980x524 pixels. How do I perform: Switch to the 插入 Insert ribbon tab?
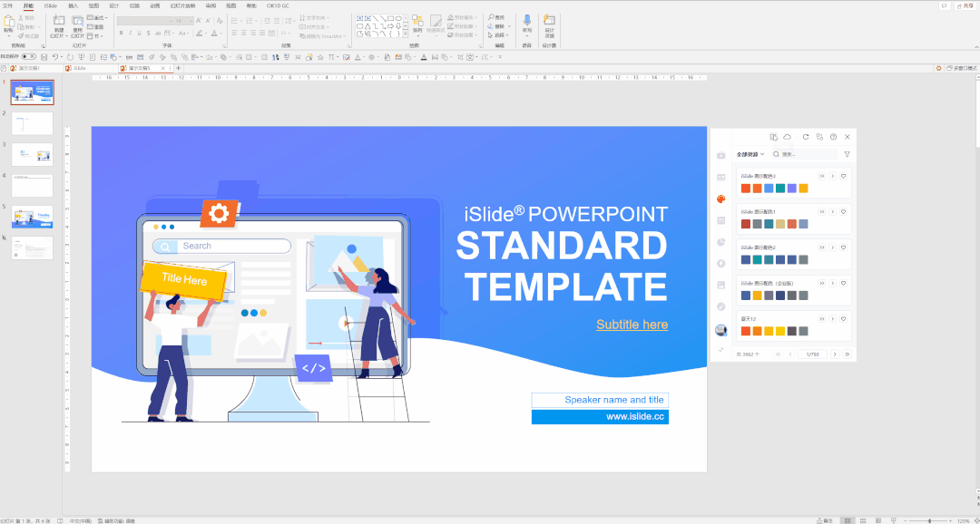click(x=73, y=5)
